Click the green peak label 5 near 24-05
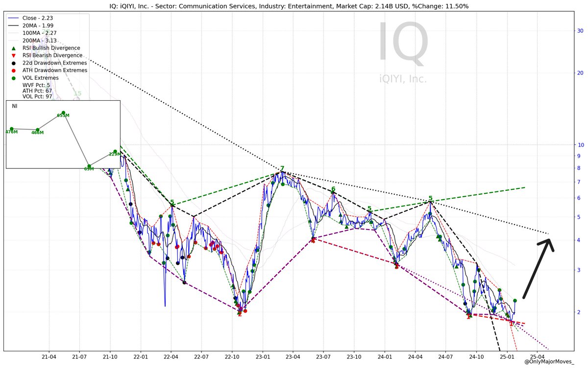This screenshot has height=368, width=588. 430,198
